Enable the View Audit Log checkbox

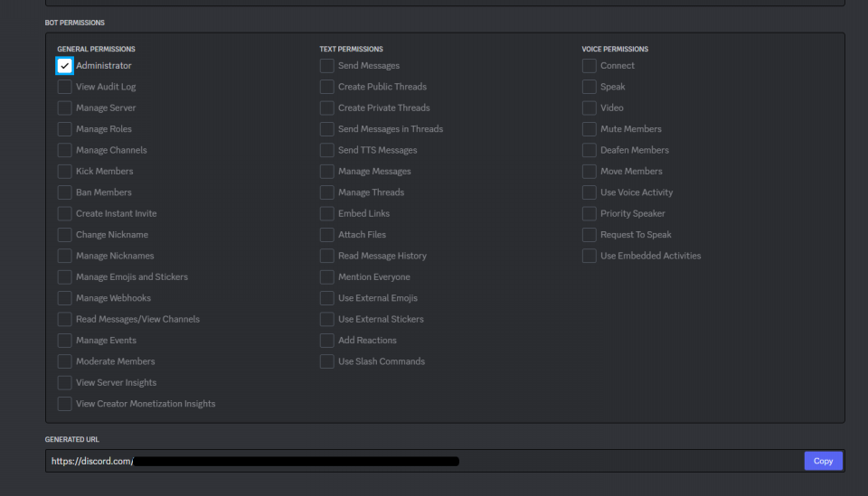(64, 87)
